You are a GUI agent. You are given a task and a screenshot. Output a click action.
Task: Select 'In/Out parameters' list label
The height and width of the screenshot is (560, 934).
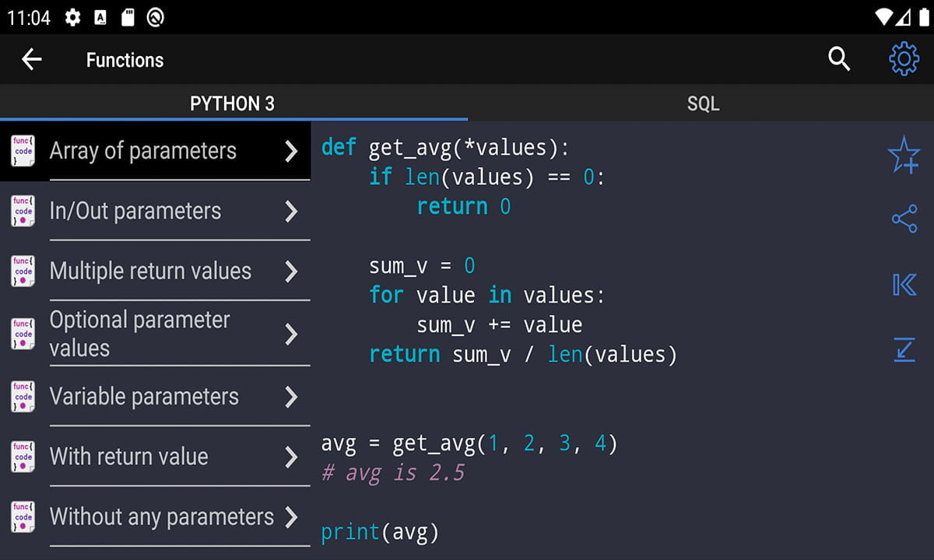[x=135, y=211]
